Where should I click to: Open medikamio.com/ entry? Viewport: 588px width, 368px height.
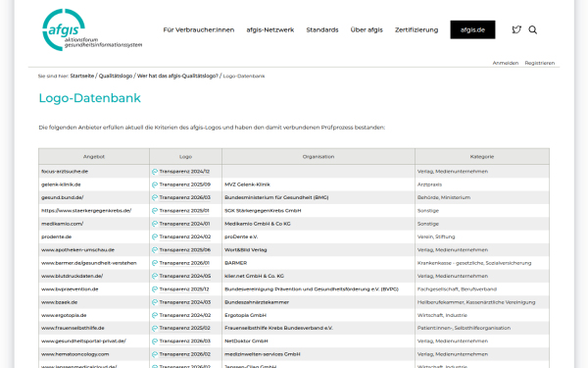tap(63, 224)
